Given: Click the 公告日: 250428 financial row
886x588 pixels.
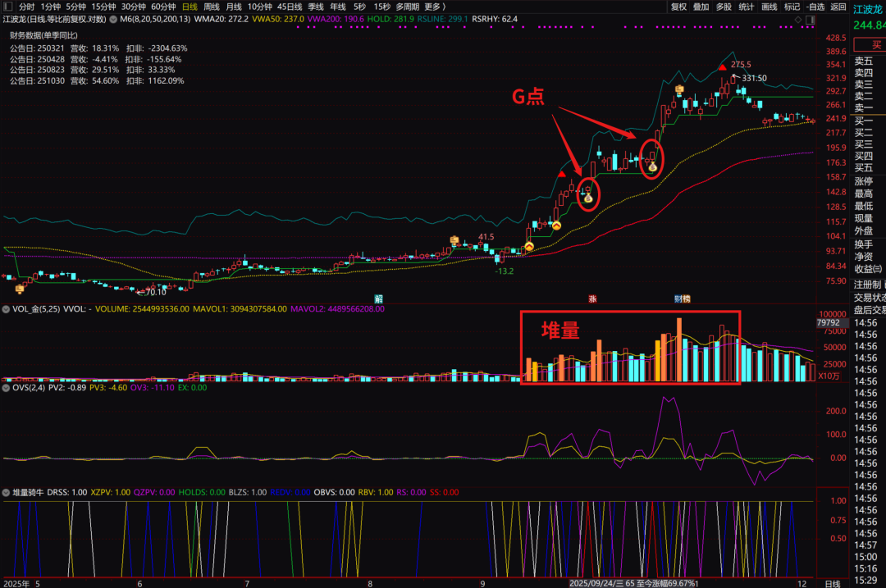Looking at the screenshot, I should [x=95, y=59].
